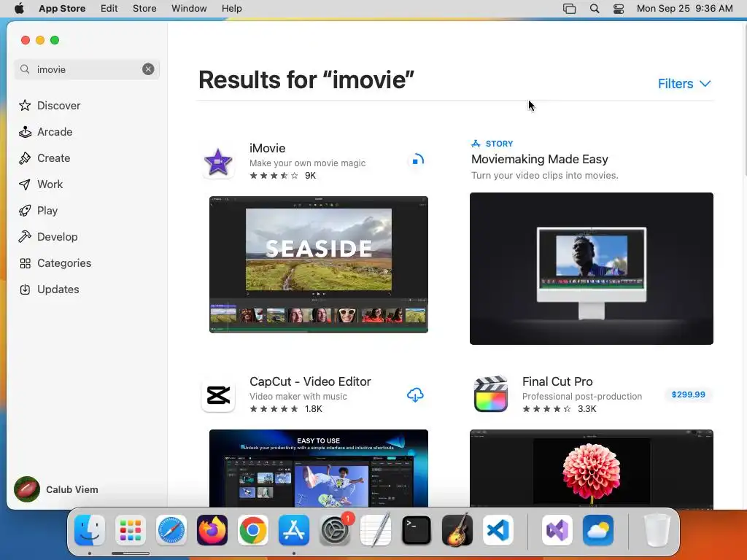This screenshot has height=560, width=747.
Task: Stop the iMovie download in progress
Action: coord(417,160)
